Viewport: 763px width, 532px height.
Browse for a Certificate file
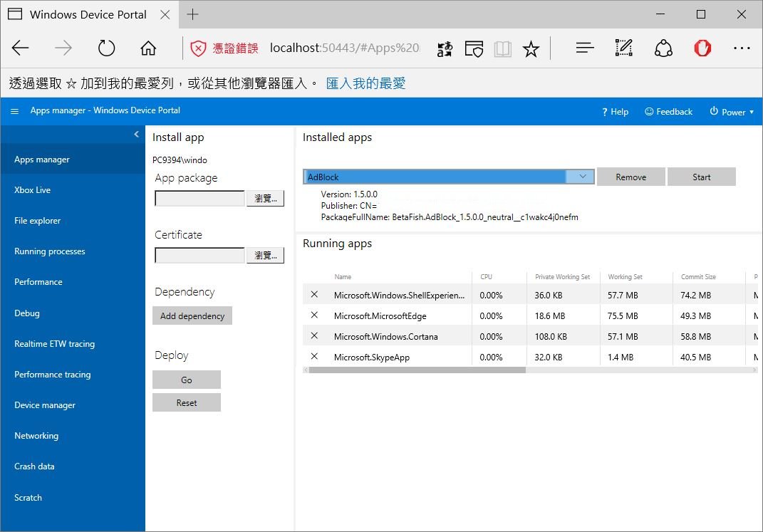click(265, 255)
